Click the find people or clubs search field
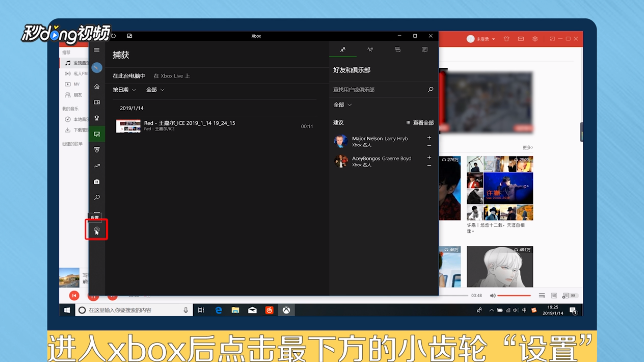The width and height of the screenshot is (644, 362). click(383, 89)
